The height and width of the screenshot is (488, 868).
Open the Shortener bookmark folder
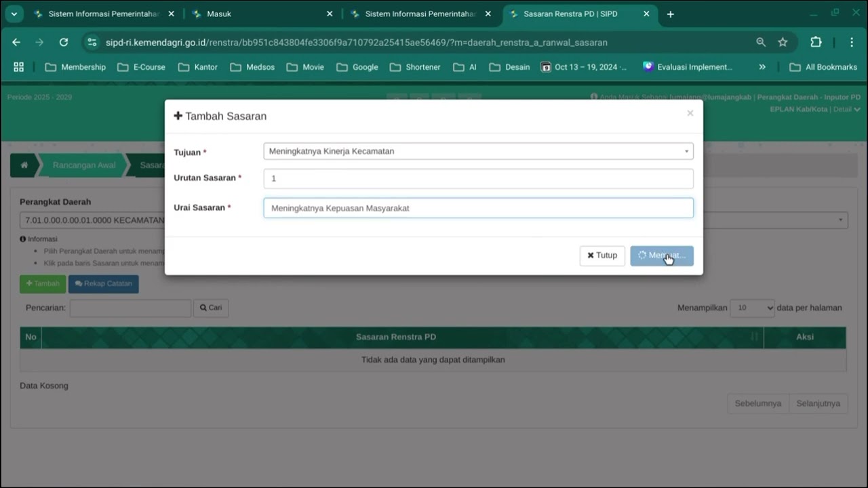point(415,67)
